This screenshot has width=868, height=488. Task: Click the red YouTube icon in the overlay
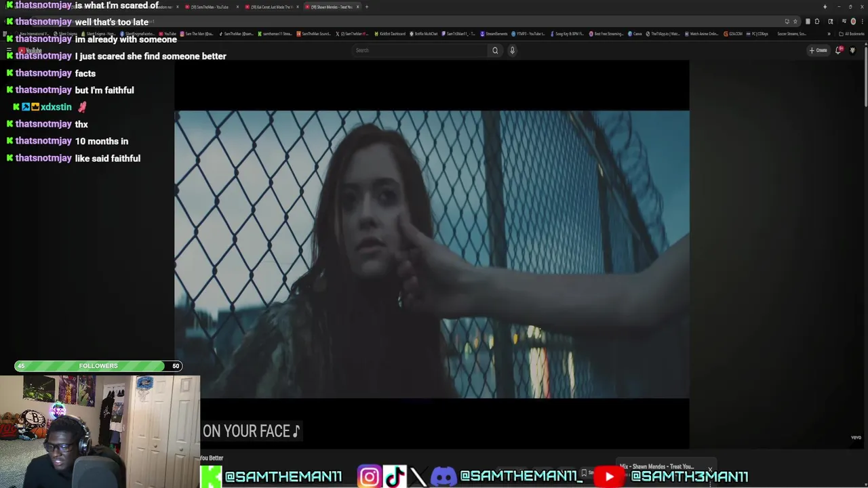609,477
